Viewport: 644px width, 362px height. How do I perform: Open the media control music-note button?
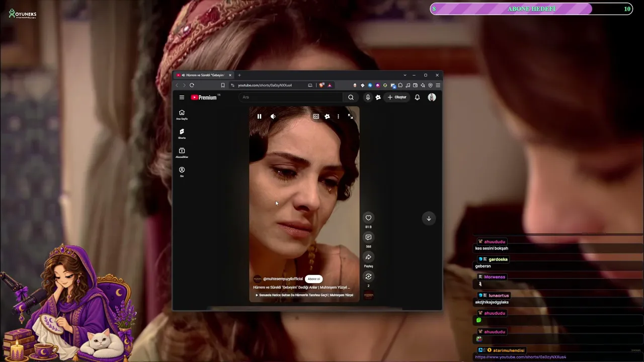408,85
